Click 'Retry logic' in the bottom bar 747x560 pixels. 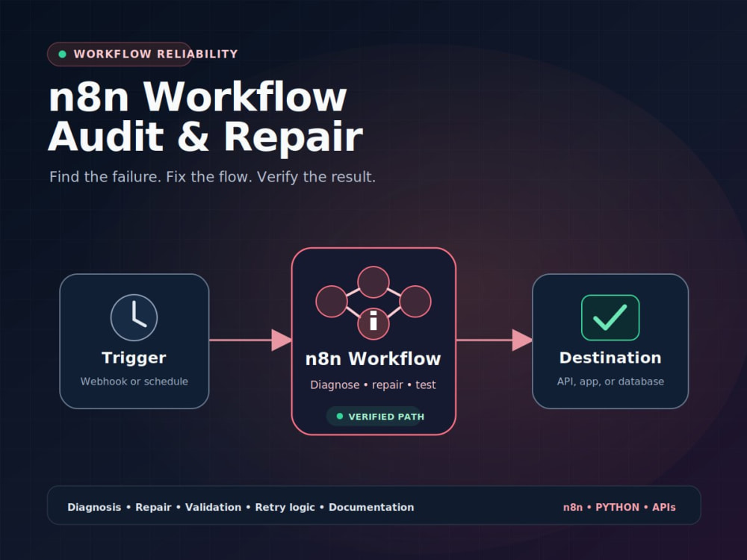tap(285, 507)
